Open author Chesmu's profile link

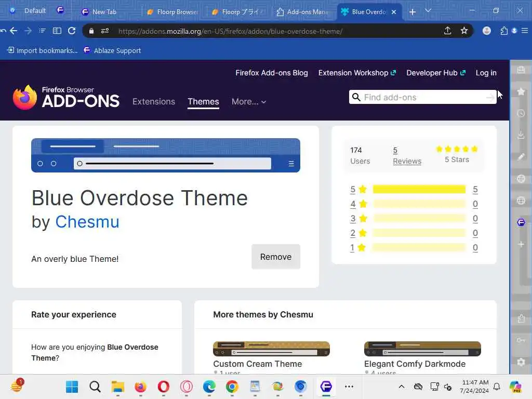tap(87, 222)
